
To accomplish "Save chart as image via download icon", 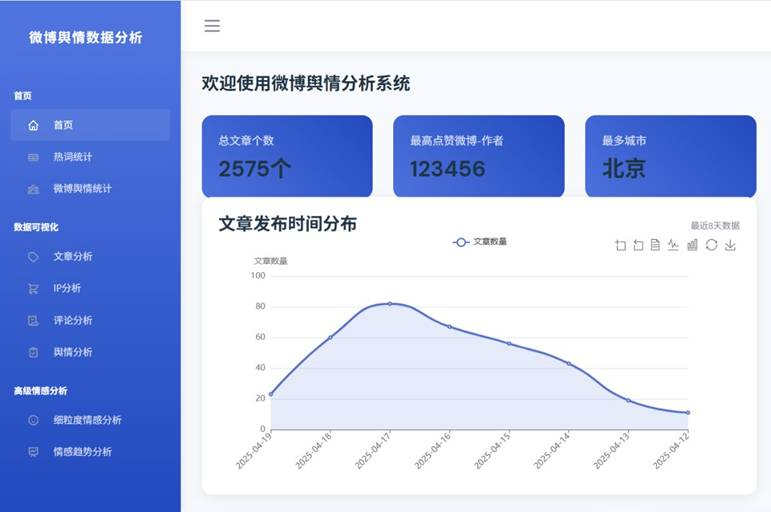I will 730,244.
